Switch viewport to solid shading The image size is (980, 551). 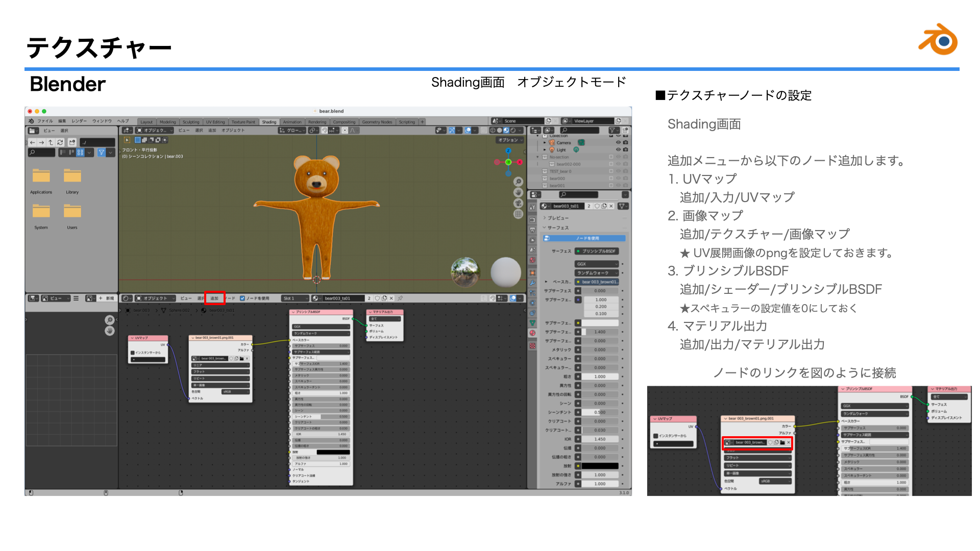pyautogui.click(x=499, y=130)
